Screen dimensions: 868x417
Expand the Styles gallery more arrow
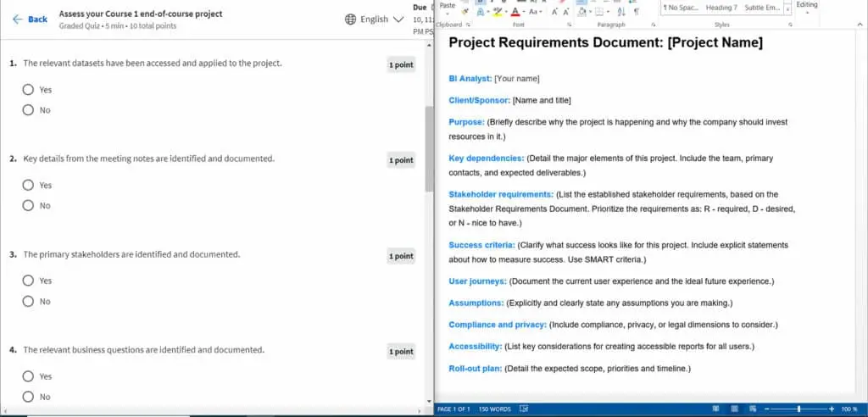click(788, 9)
